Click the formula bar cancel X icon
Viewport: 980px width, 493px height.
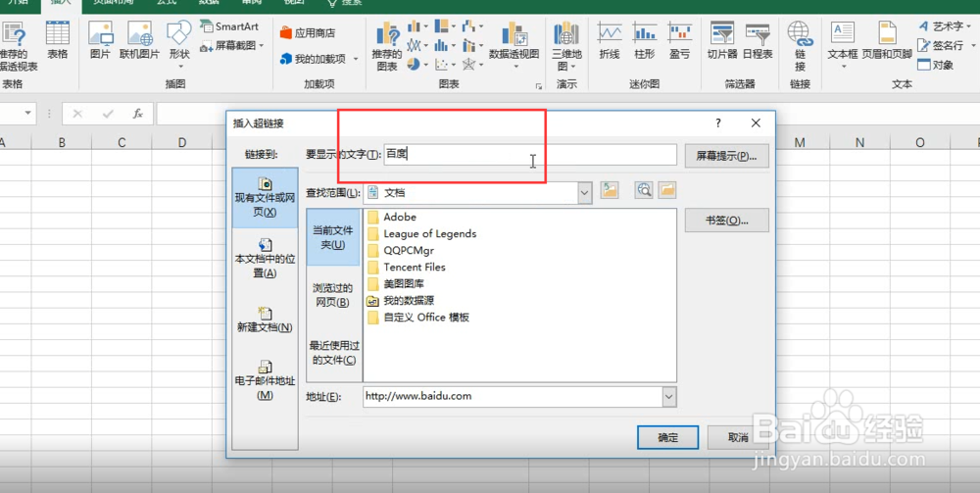(77, 114)
